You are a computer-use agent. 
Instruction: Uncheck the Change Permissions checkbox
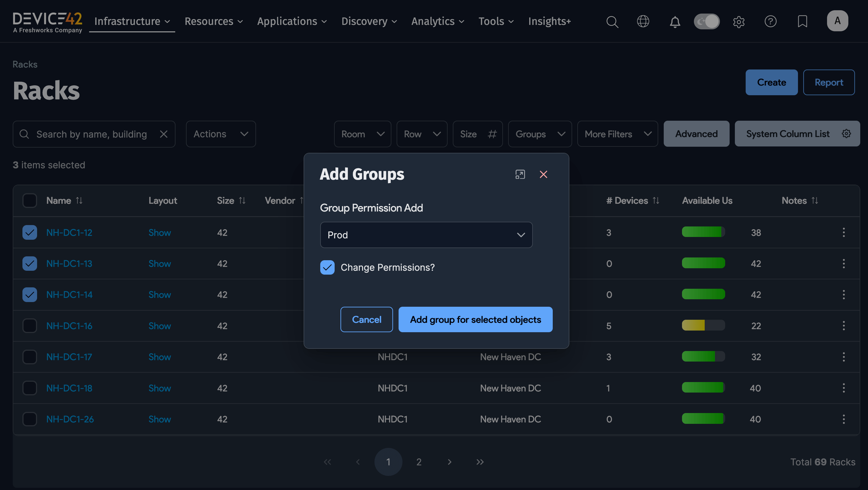[327, 267]
